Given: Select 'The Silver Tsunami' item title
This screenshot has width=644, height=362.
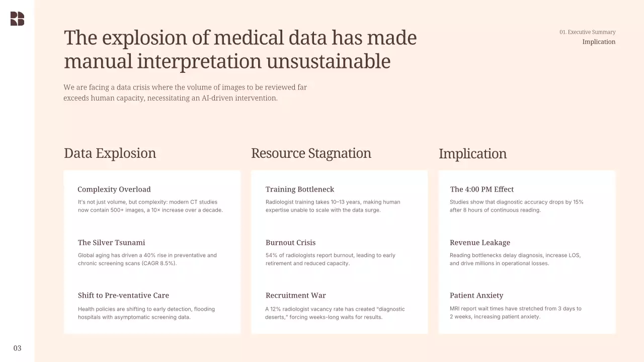Looking at the screenshot, I should tap(111, 243).
